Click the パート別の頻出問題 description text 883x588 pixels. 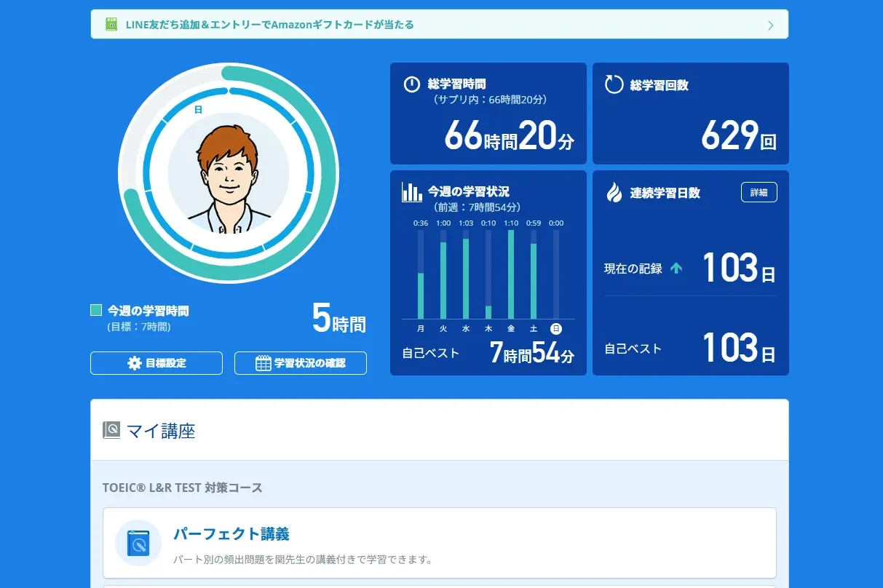303,560
